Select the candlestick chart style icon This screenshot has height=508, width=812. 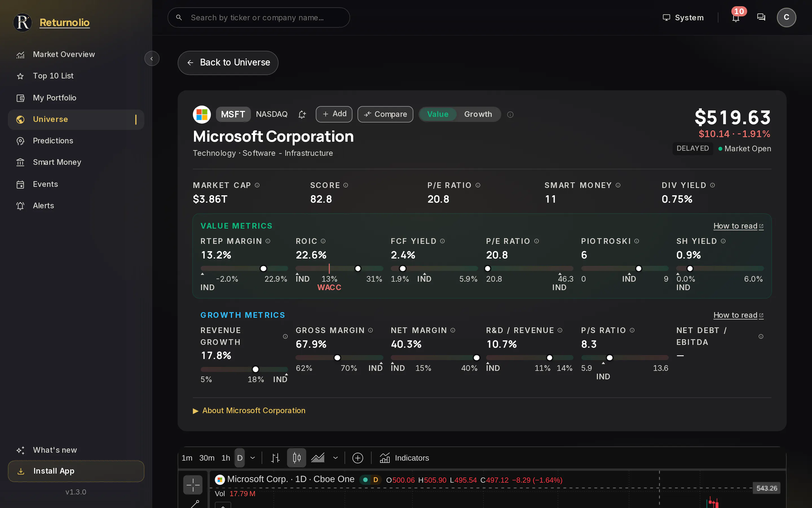tap(296, 457)
